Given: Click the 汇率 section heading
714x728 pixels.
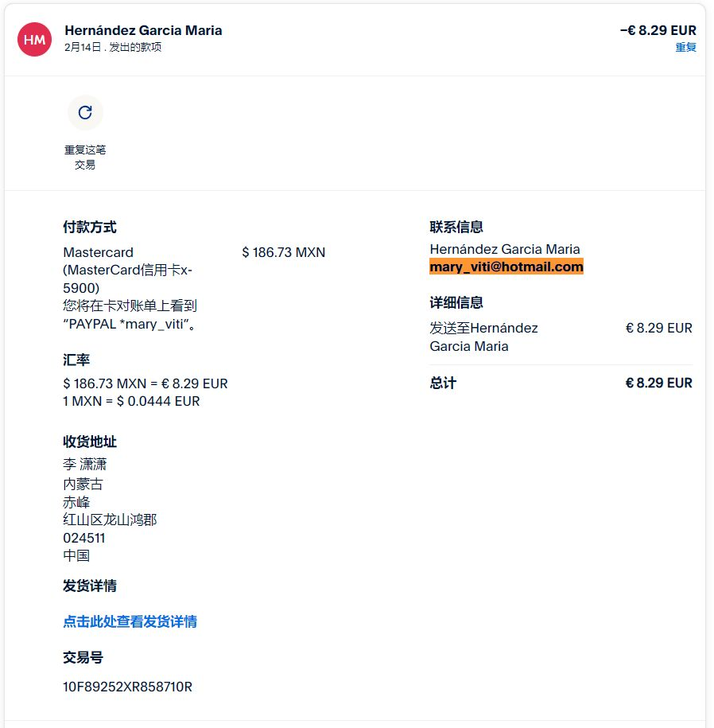Looking at the screenshot, I should tap(76, 360).
